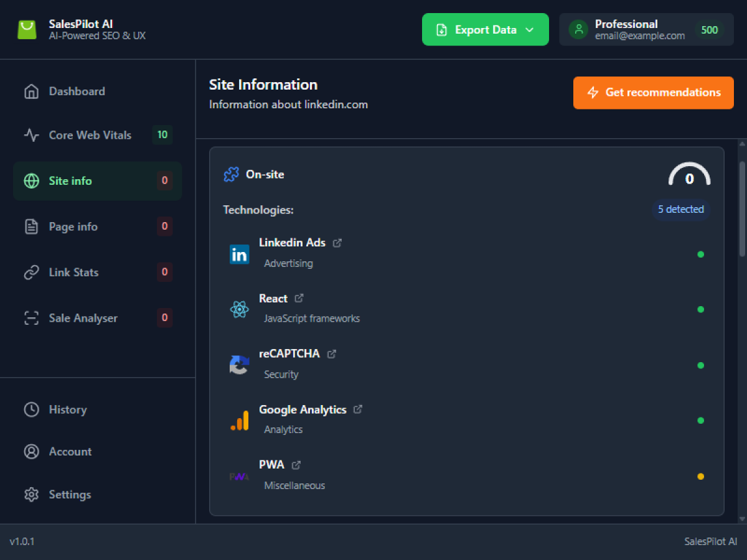
Task: Click external link icon beside reCAPTCHA
Action: pos(332,354)
